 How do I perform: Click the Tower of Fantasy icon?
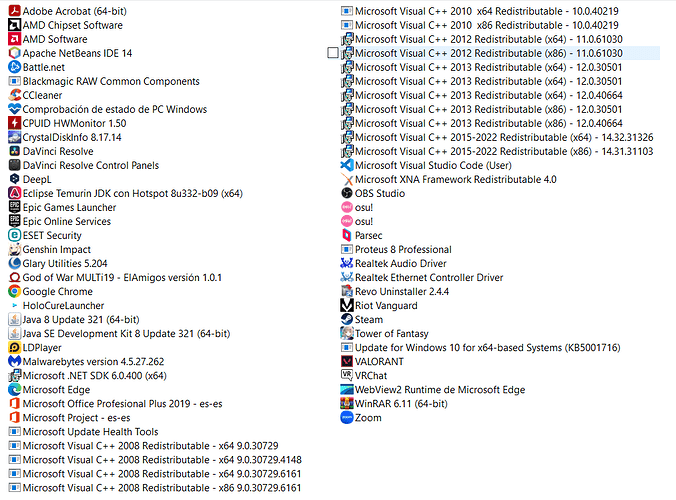click(347, 333)
